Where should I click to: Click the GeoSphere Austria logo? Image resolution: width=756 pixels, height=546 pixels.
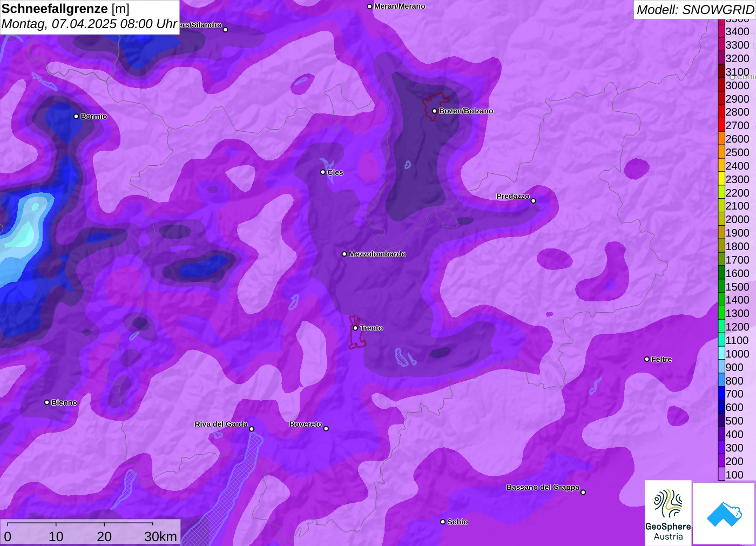click(668, 513)
